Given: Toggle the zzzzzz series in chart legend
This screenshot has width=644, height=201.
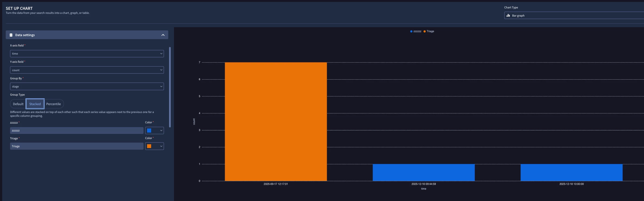Looking at the screenshot, I should click(x=416, y=32).
